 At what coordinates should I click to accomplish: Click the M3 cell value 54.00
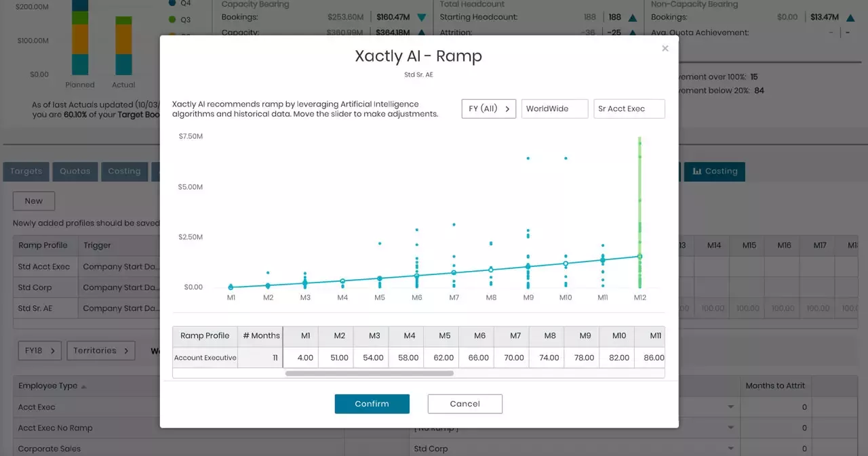(x=371, y=358)
